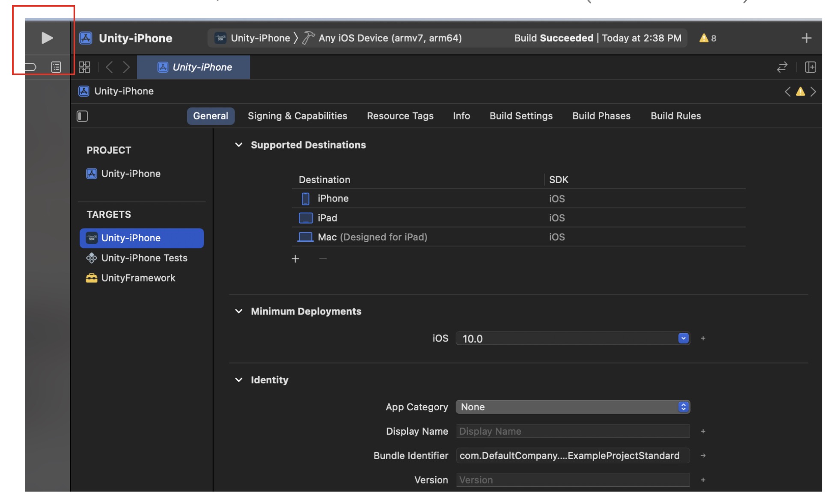Click the stepper beside iOS deployment version
This screenshot has height=504, width=833.
click(x=702, y=338)
